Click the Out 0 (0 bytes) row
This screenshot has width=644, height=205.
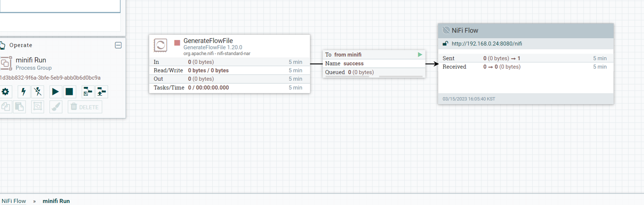tap(230, 79)
